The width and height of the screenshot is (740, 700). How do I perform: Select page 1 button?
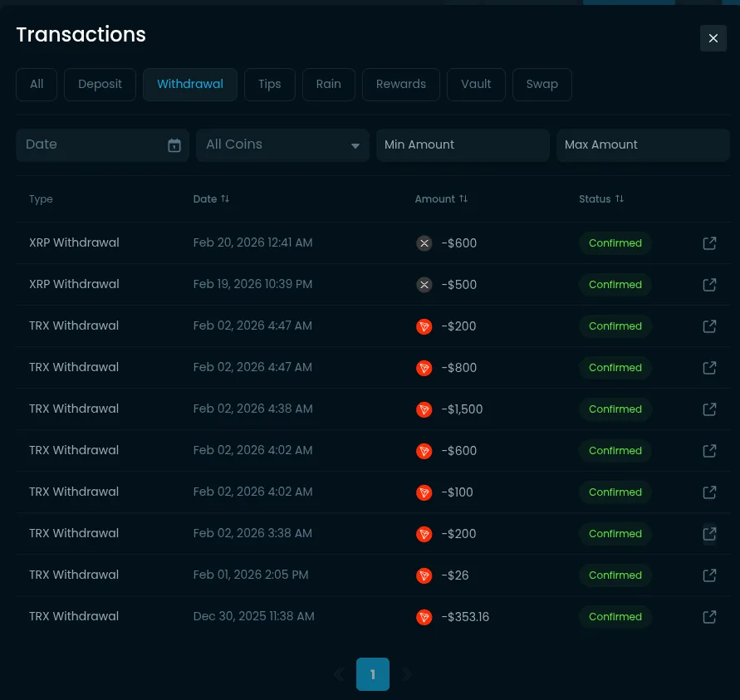[373, 674]
